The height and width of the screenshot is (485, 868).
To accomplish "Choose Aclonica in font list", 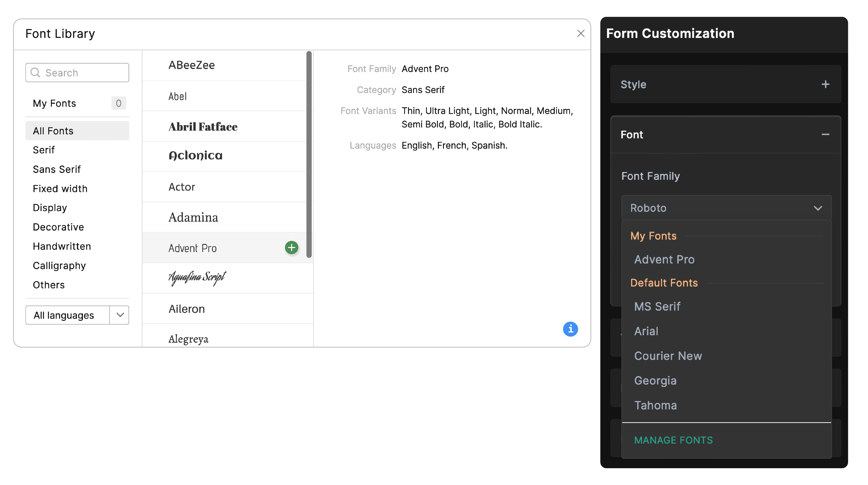I will [224, 157].
